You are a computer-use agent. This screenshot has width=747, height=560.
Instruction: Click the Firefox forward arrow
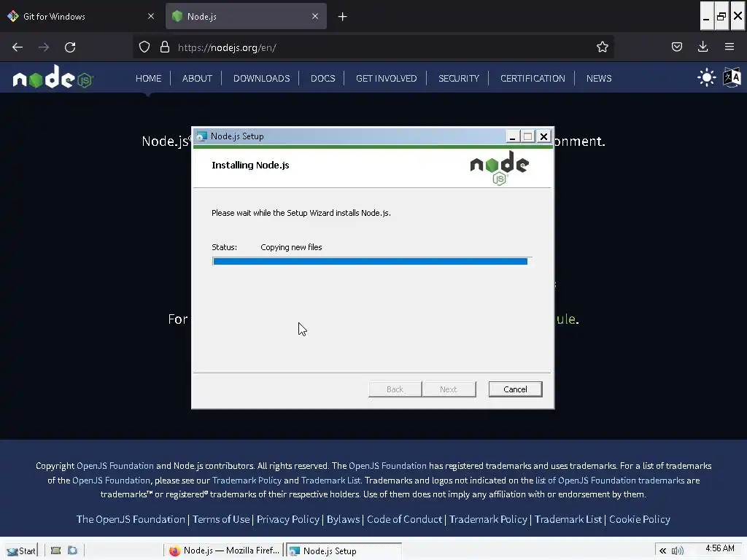(x=43, y=47)
